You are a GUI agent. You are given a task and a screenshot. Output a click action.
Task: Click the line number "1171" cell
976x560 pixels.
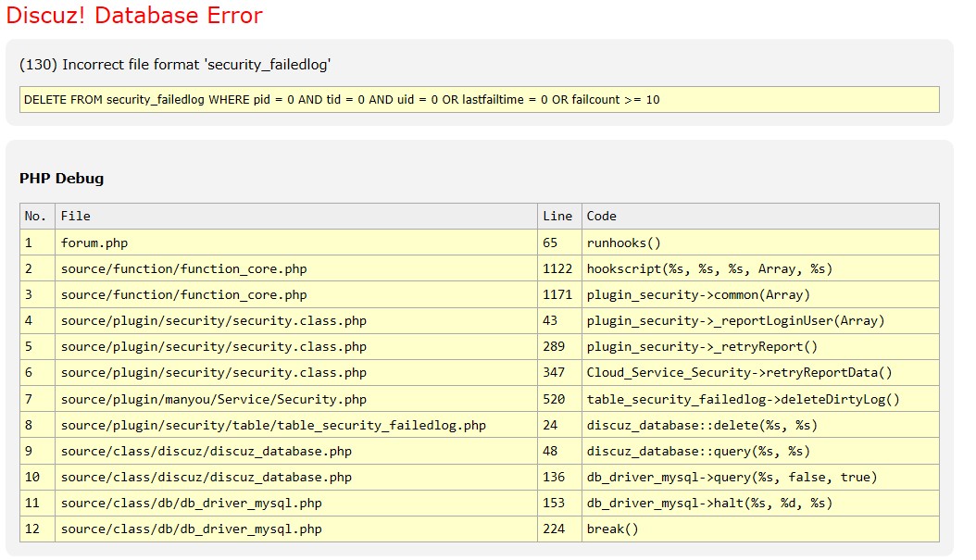pos(559,295)
